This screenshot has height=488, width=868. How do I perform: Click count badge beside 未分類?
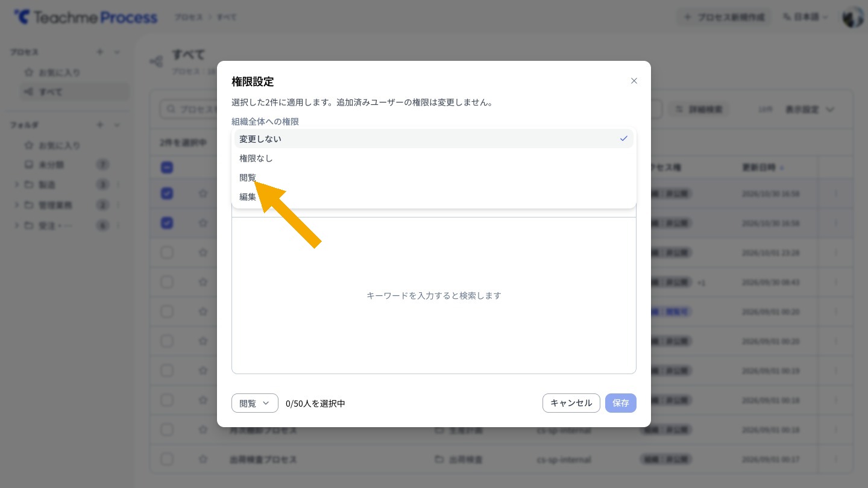pos(103,164)
